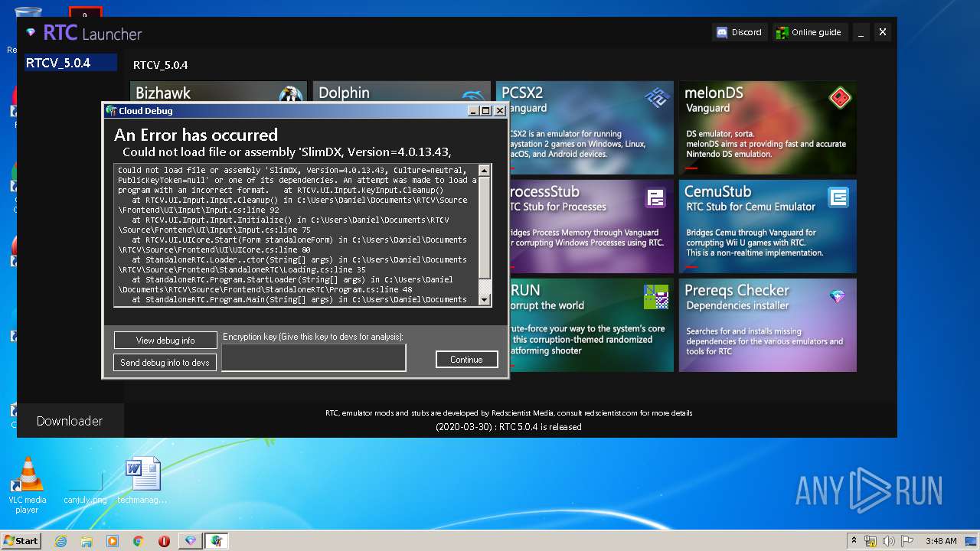
Task: Click the RTC 5.0.4 release news line
Action: point(508,427)
